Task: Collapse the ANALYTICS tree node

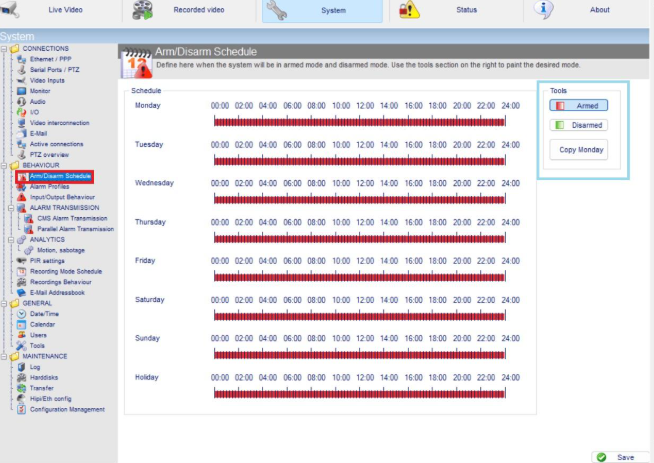Action: (11, 240)
